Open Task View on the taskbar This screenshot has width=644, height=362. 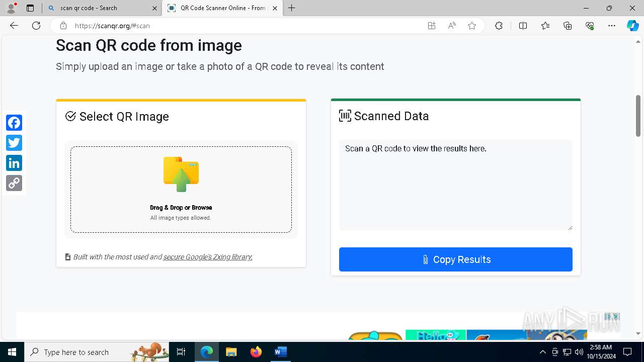[181, 352]
